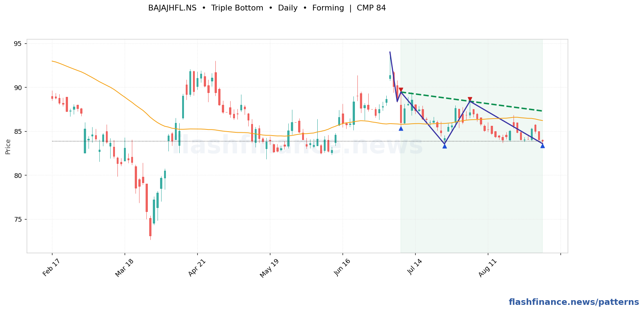This screenshot has height=311, width=644.
Task: Click the first blue bottom marker near 85
Action: click(401, 128)
